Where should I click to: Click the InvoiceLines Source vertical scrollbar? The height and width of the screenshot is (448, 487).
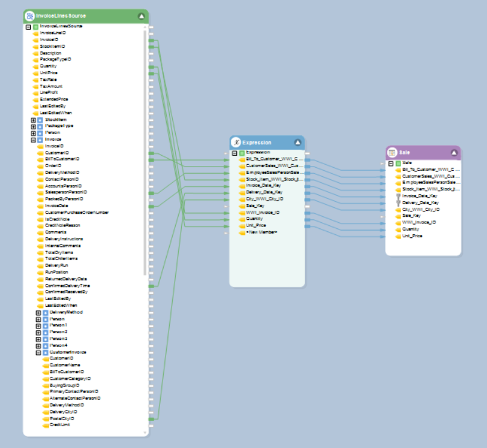click(x=144, y=151)
